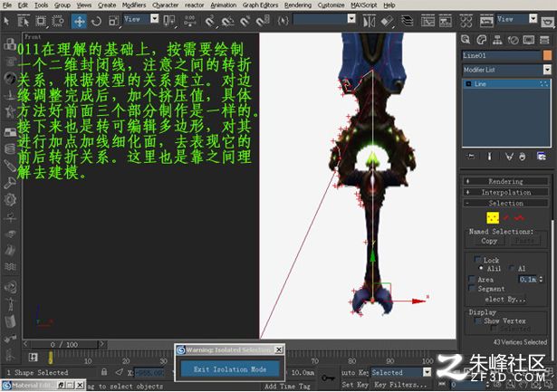557x392 pixels.
Task: Open the Graph Editors menu
Action: point(260,5)
